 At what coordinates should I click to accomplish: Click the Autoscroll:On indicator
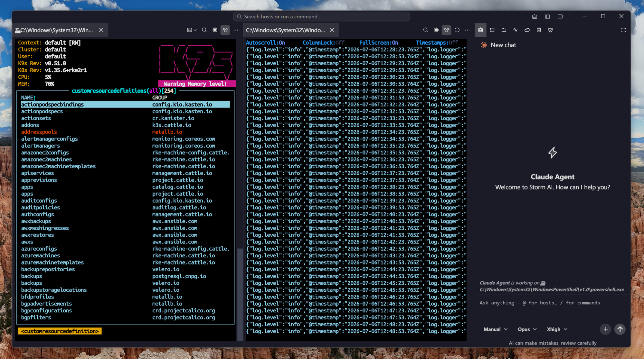pyautogui.click(x=265, y=42)
